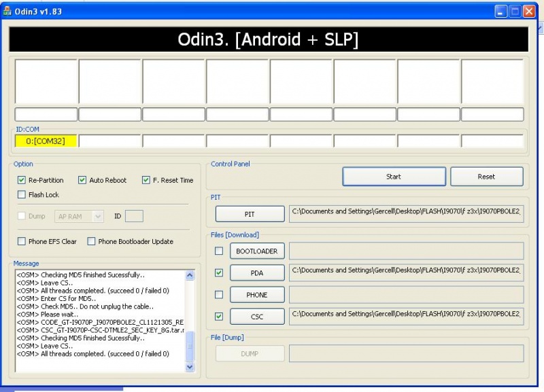The height and width of the screenshot is (392, 544).
Task: Click the Odin3 app icon in title bar
Action: (7, 11)
